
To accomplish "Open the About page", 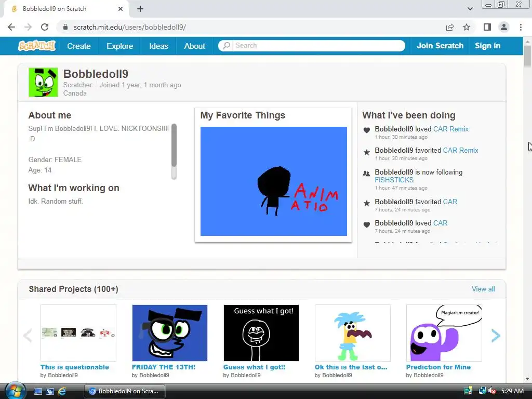I will 194,46.
